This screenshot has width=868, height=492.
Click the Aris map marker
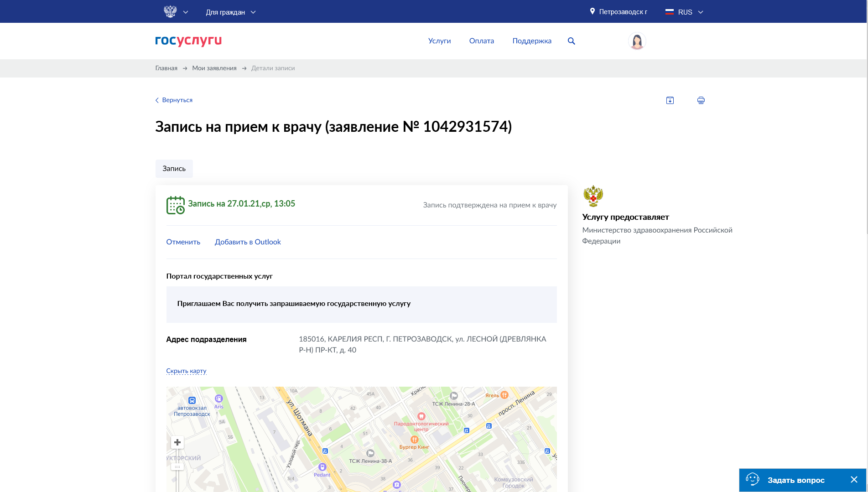coord(219,399)
